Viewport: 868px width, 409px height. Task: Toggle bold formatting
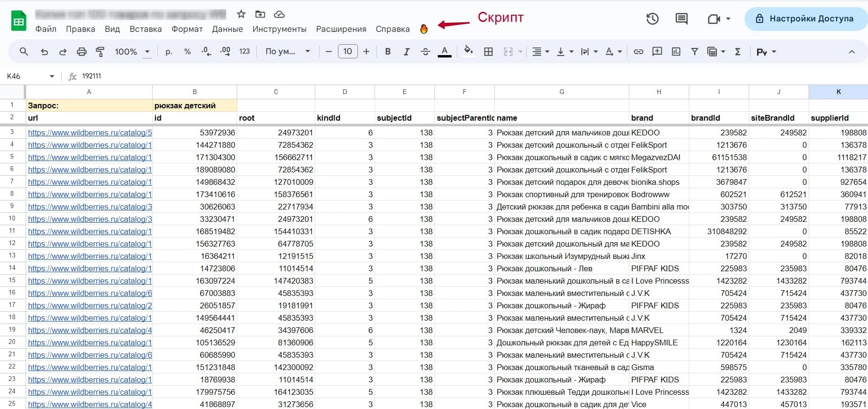(x=388, y=52)
